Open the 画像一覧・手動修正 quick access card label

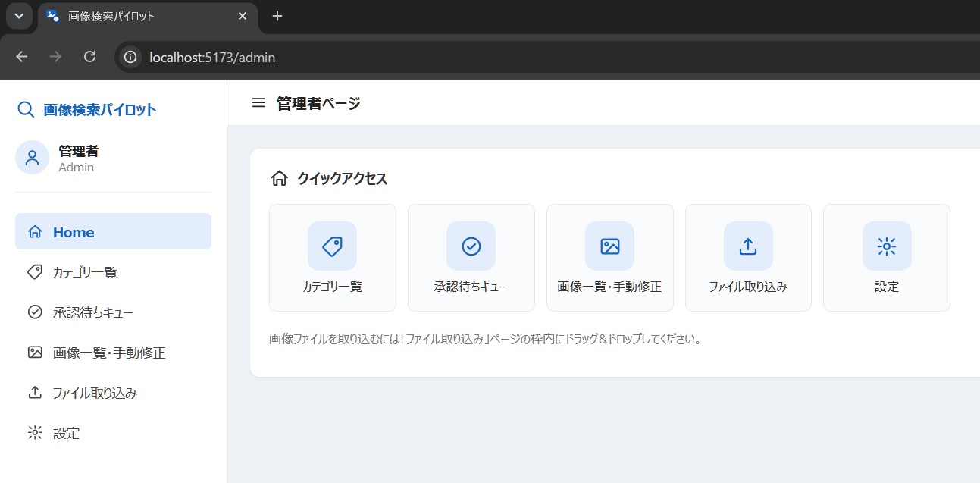(609, 287)
